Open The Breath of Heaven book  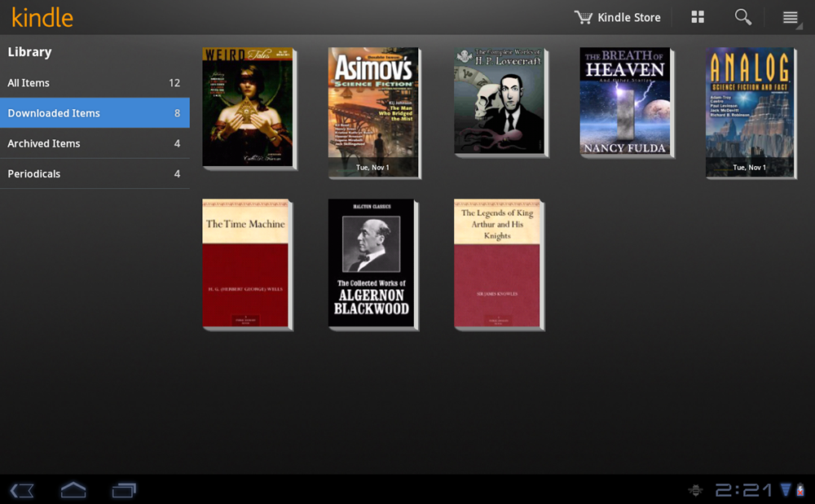point(625,102)
